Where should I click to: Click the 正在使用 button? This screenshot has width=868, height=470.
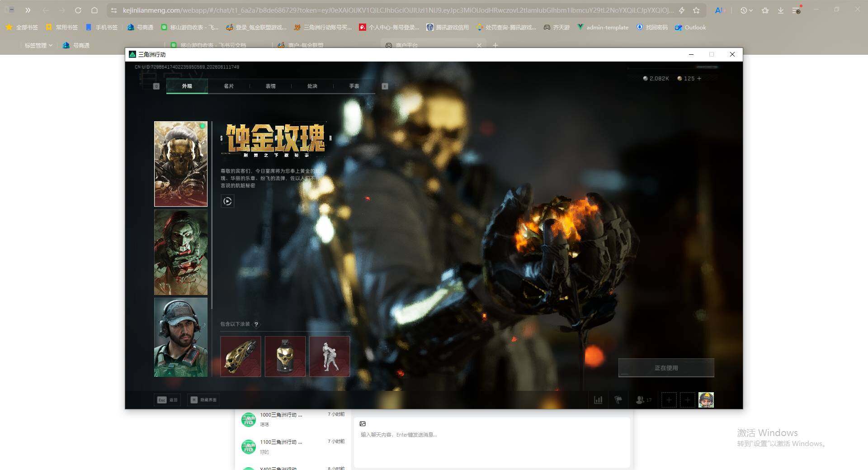[666, 368]
